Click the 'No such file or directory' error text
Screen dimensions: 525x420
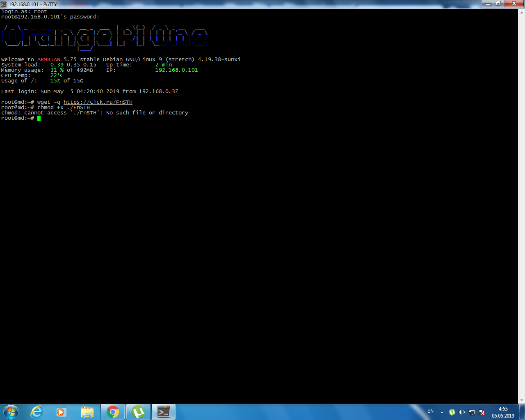tap(147, 113)
